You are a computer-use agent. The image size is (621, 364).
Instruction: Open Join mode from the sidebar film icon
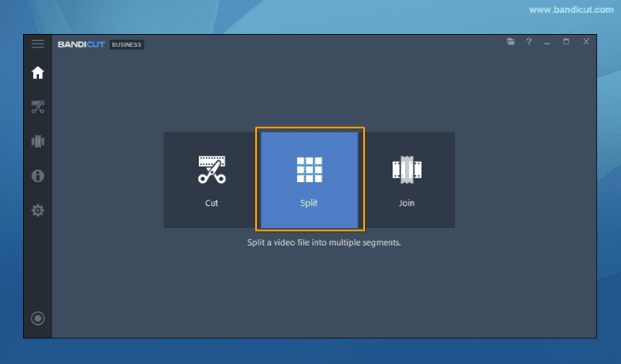point(38,141)
